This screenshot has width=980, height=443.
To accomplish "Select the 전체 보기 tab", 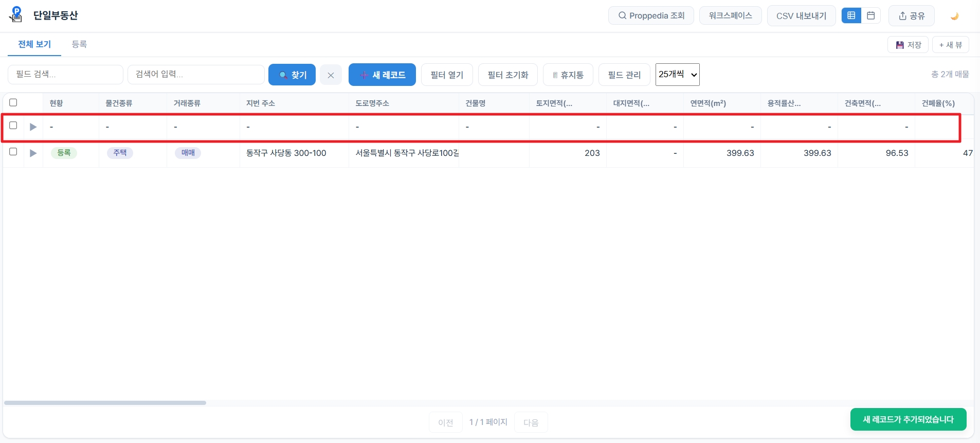I will tap(34, 44).
